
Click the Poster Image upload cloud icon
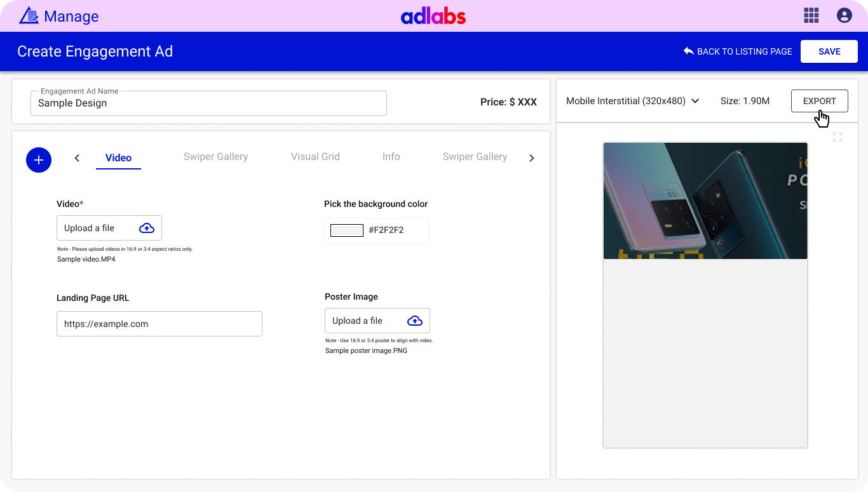[x=414, y=321]
